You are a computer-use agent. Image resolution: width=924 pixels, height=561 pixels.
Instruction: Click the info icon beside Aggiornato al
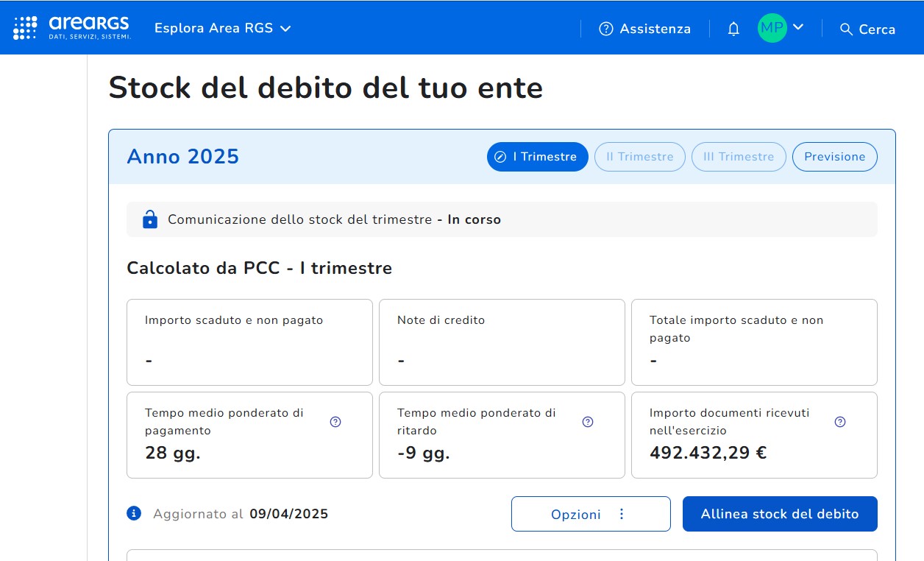134,513
